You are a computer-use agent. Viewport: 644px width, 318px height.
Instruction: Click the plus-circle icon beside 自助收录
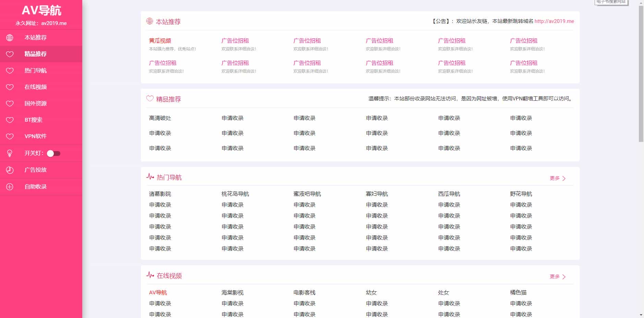(x=10, y=186)
